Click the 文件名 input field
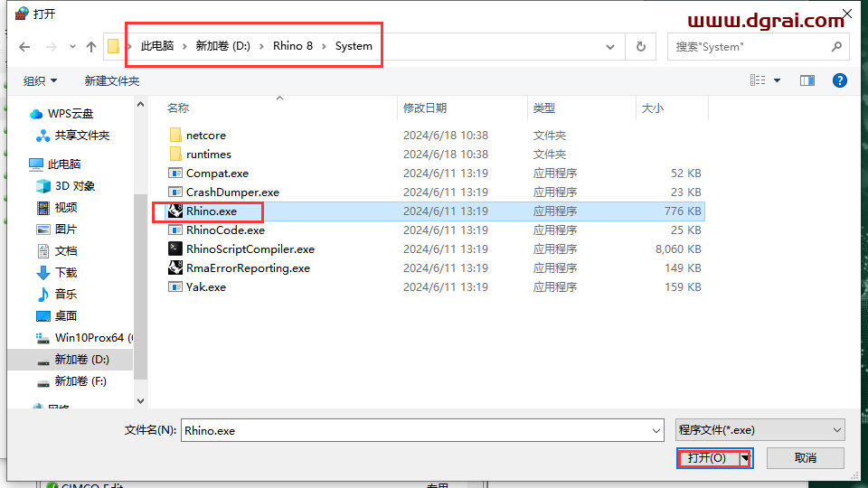 click(421, 431)
